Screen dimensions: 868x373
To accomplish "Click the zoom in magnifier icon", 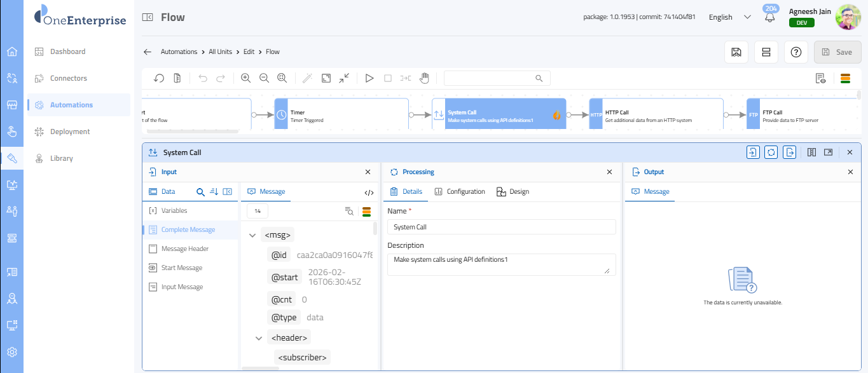I will pyautogui.click(x=245, y=78).
